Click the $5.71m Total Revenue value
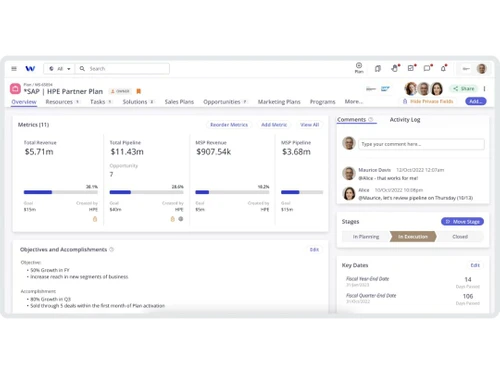500x375 pixels. pyautogui.click(x=39, y=152)
